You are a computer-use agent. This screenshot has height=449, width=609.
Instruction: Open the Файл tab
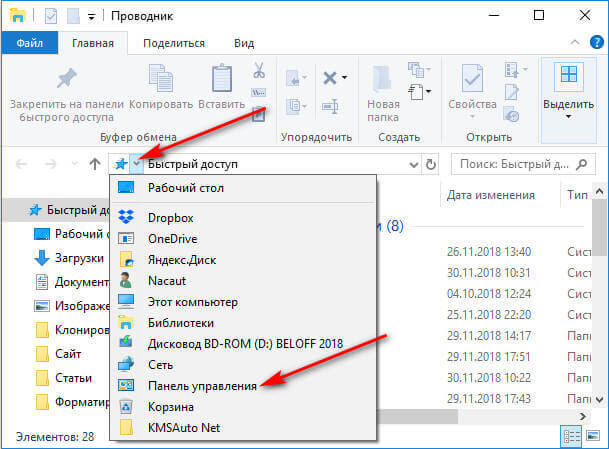pyautogui.click(x=30, y=42)
